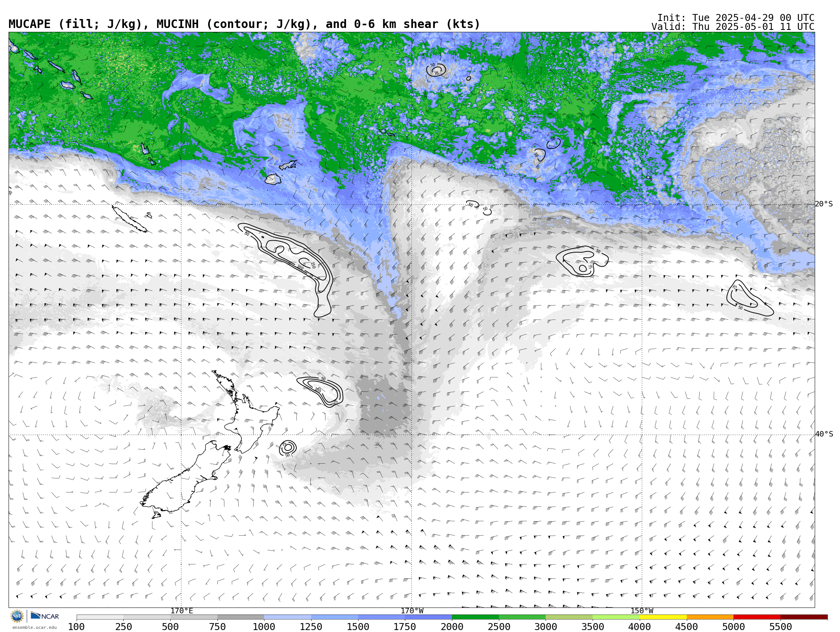Pick the medium green 2500–3000 colorbar swatch
The image size is (840, 632).
522,617
